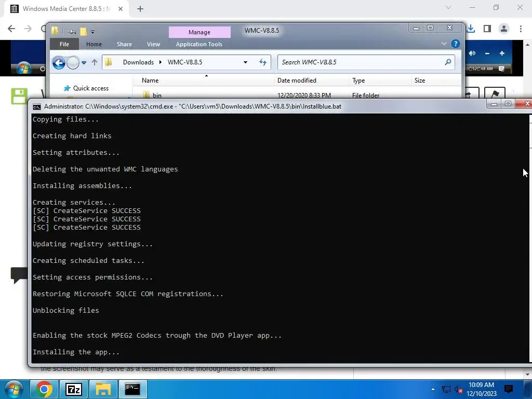Open a new Chrome tab
This screenshot has width=532, height=399.
tap(140, 9)
